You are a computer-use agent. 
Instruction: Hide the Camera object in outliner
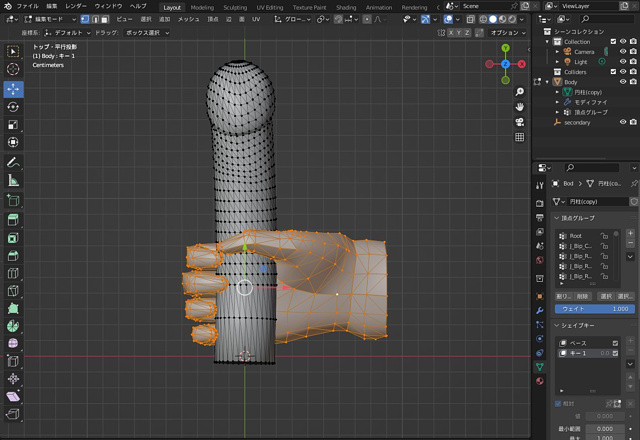pos(622,51)
